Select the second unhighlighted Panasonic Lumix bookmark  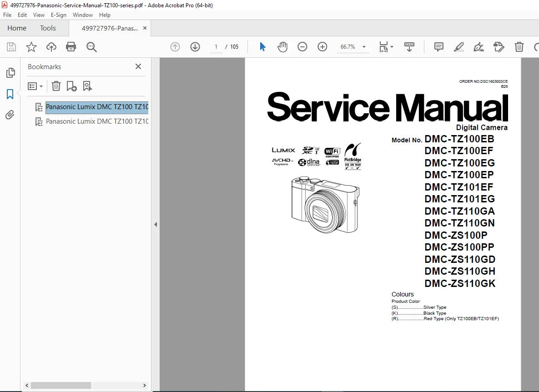coord(97,121)
